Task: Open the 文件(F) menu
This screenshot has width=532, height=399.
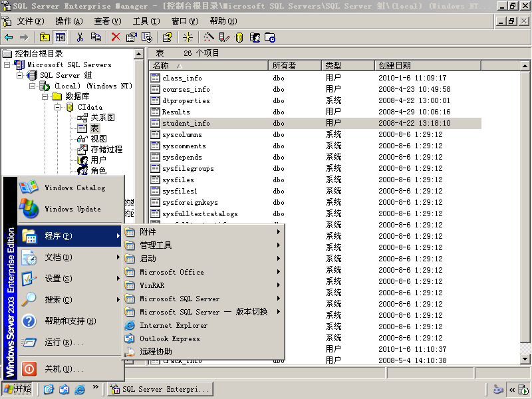Action: pos(31,21)
